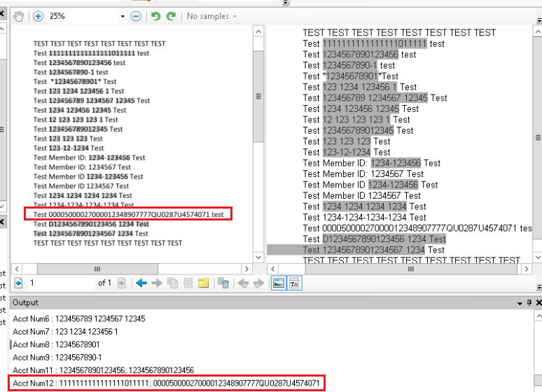
Task: Click the gray left arrow with x
Action: coord(244,283)
